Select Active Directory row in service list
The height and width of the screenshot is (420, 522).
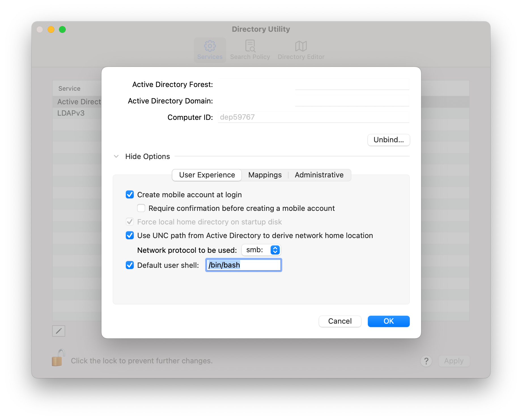click(77, 102)
